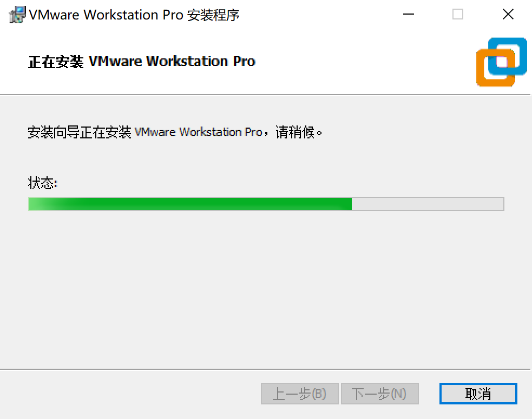The width and height of the screenshot is (532, 419).
Task: Click the disabled 上一步(B) back button
Action: tap(300, 394)
